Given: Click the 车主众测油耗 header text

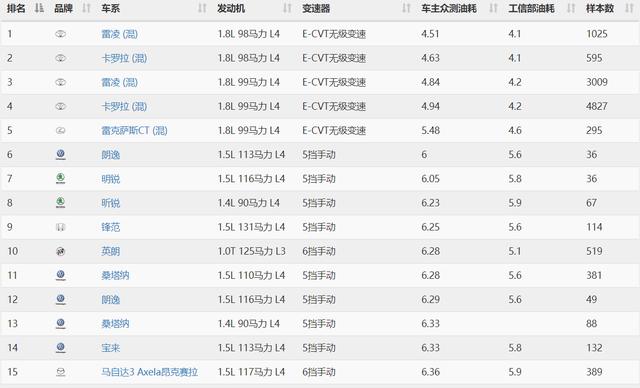Looking at the screenshot, I should 449,8.
